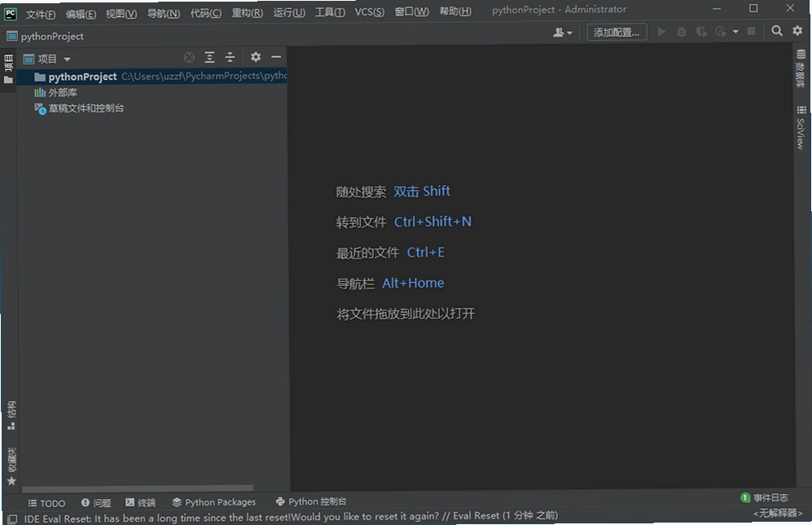Click the Debug bug icon
This screenshot has width=812, height=525.
click(682, 32)
